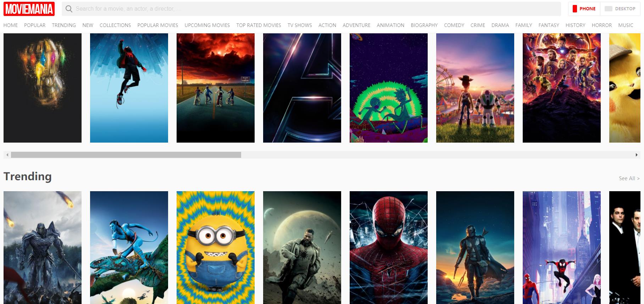Select New in the navigation bar
The height and width of the screenshot is (304, 644).
click(88, 25)
